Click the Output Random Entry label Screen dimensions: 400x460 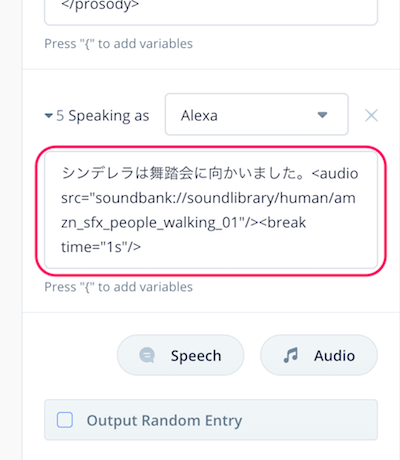point(164,421)
